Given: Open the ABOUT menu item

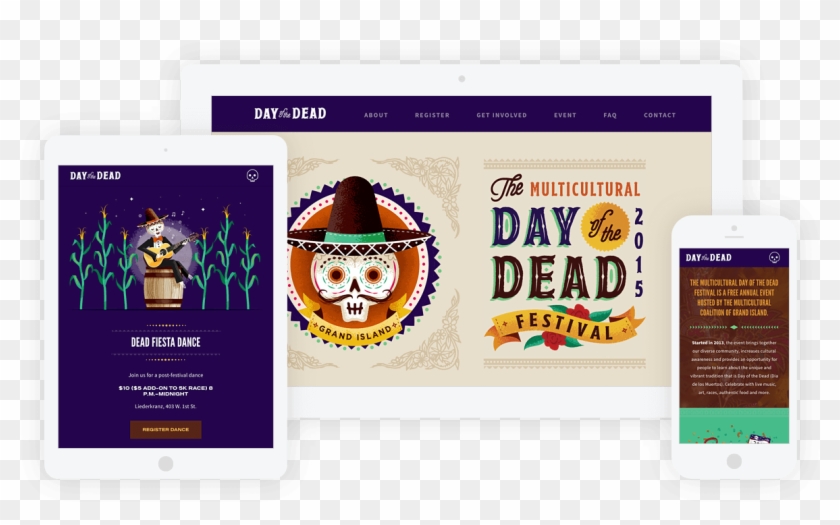Looking at the screenshot, I should (376, 115).
